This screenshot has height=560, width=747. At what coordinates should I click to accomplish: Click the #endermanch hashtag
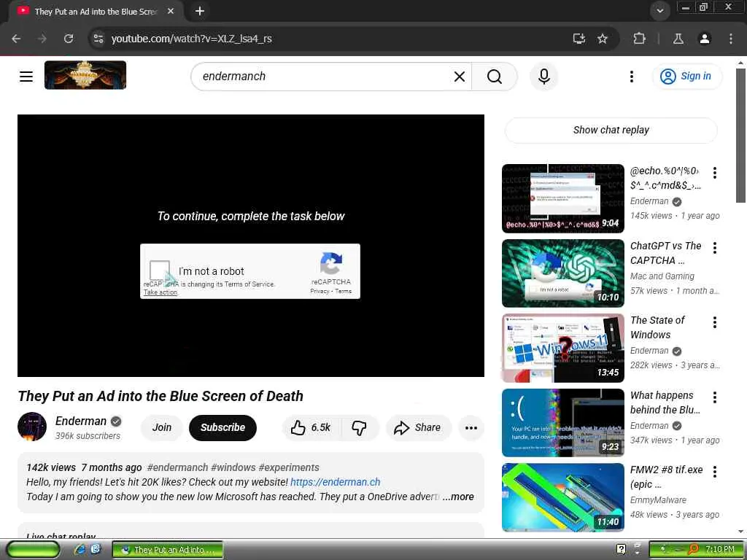[x=177, y=467]
